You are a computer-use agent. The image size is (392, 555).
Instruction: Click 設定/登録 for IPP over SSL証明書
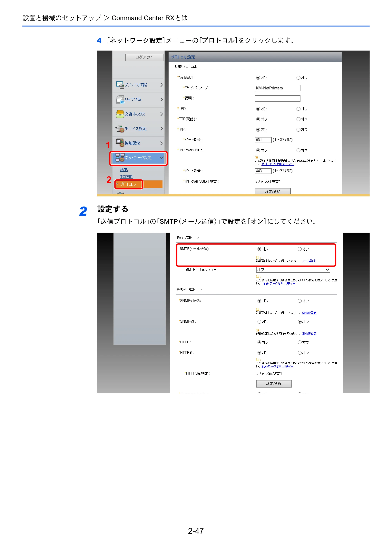[273, 191]
